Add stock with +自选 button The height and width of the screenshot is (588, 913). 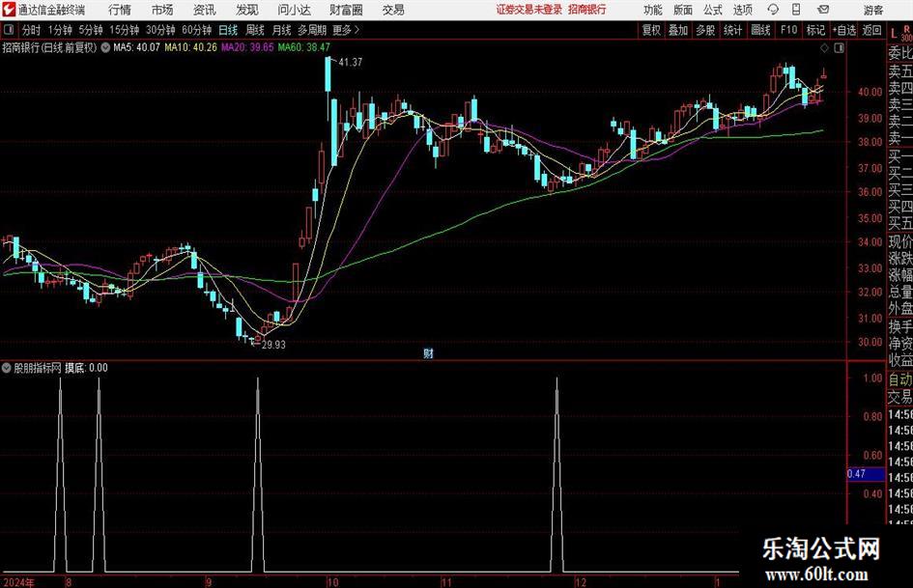coord(844,30)
